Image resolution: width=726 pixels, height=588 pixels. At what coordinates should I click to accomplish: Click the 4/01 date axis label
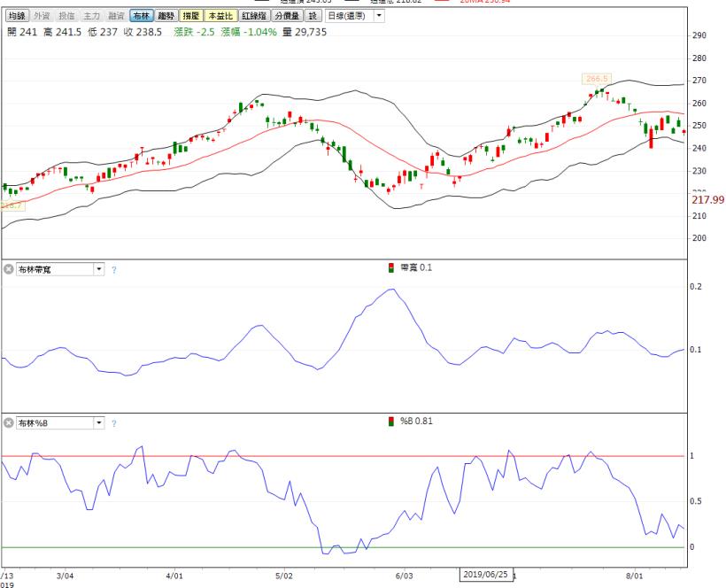(174, 576)
